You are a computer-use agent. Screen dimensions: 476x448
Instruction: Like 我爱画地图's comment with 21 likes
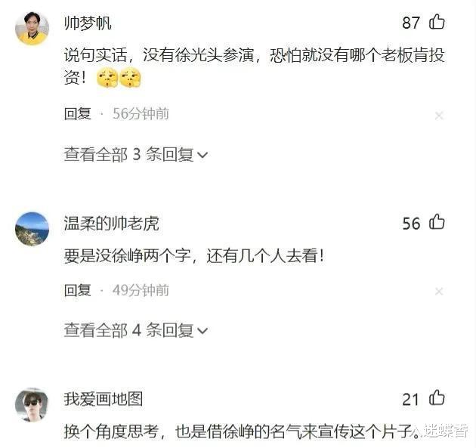(437, 397)
